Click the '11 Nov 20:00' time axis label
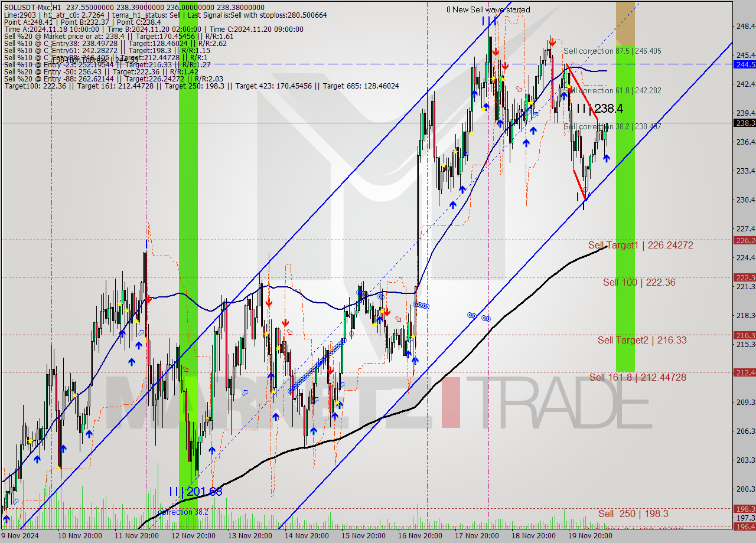 pyautogui.click(x=136, y=536)
